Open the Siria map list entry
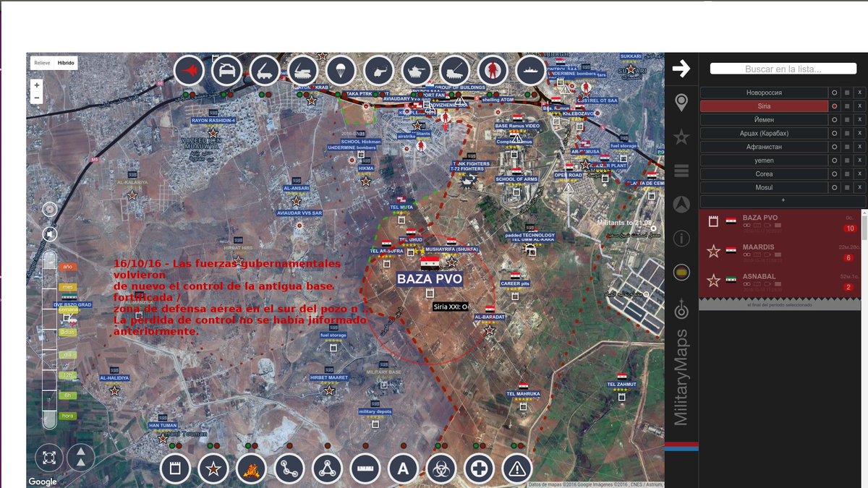The height and width of the screenshot is (488, 868). (764, 106)
